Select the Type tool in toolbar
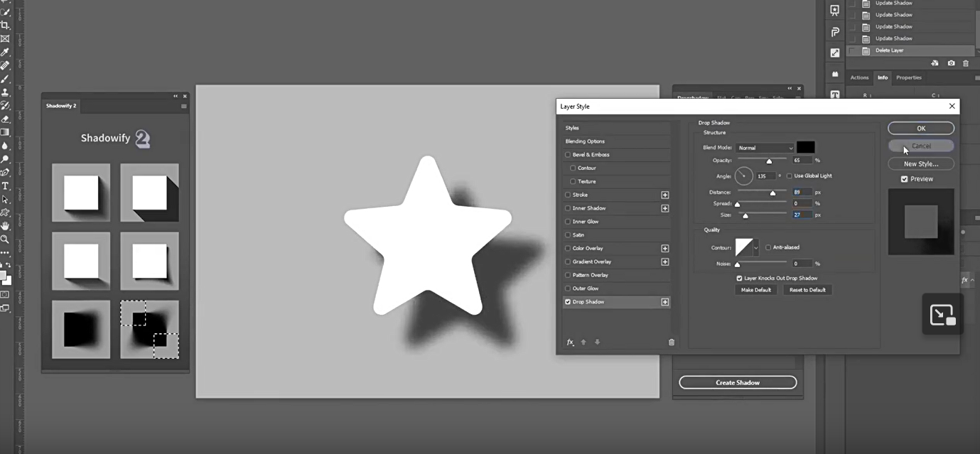Screen dimensions: 980x454 (x=5, y=186)
